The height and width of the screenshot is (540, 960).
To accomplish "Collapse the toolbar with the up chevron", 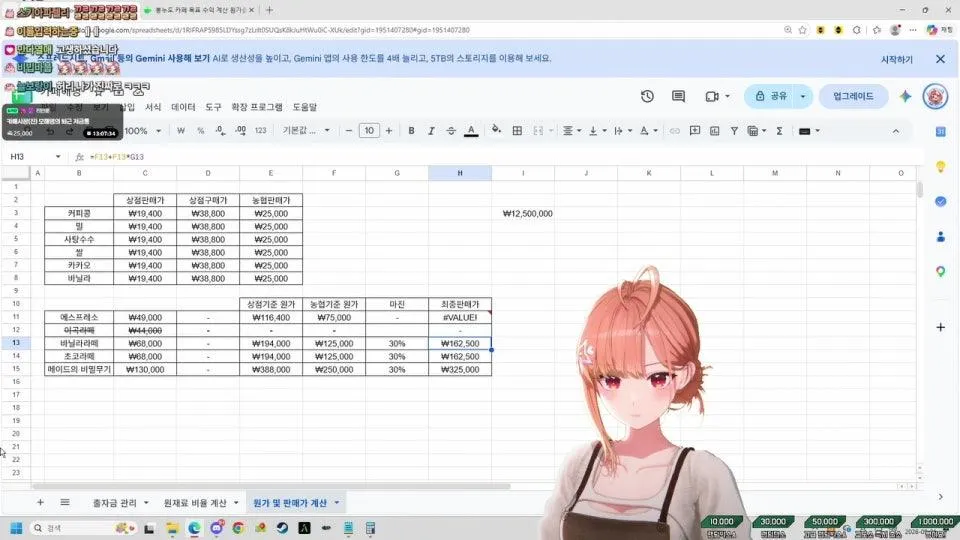I will click(896, 131).
